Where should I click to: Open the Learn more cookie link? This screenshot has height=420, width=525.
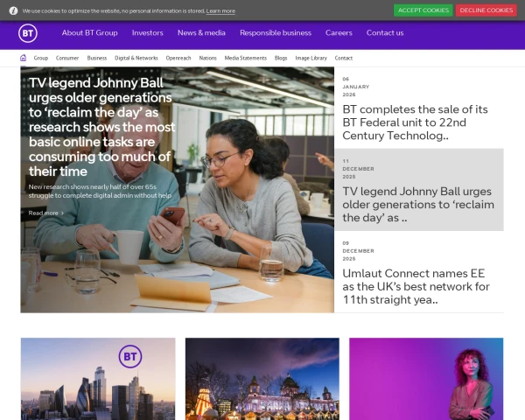[x=220, y=11]
